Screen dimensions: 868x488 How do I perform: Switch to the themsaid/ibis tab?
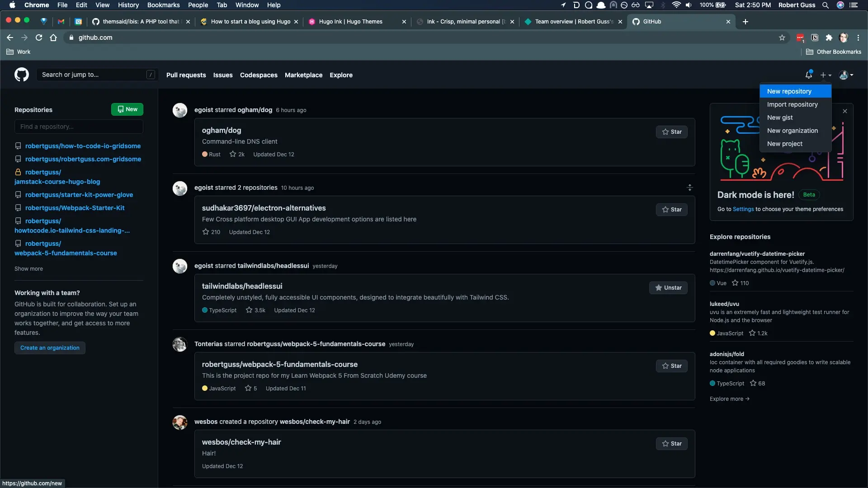pos(141,22)
